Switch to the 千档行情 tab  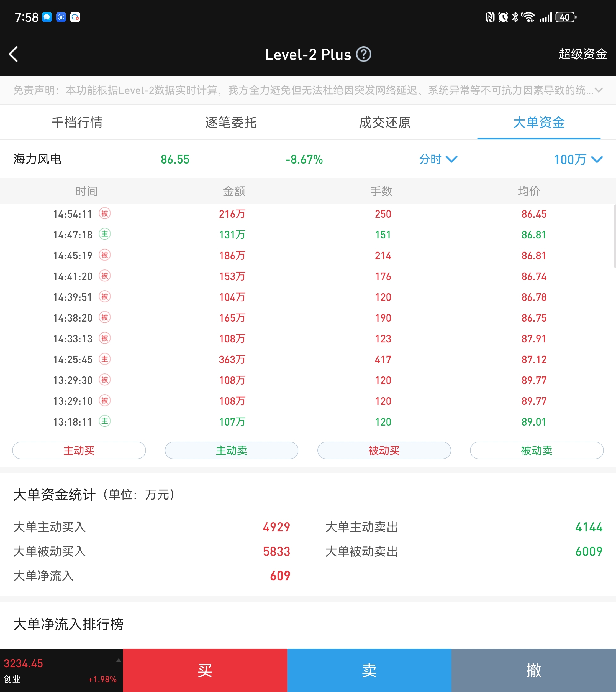pyautogui.click(x=77, y=122)
